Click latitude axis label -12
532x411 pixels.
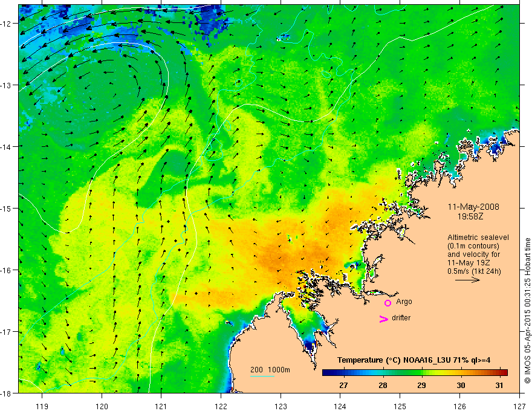[x=7, y=24]
